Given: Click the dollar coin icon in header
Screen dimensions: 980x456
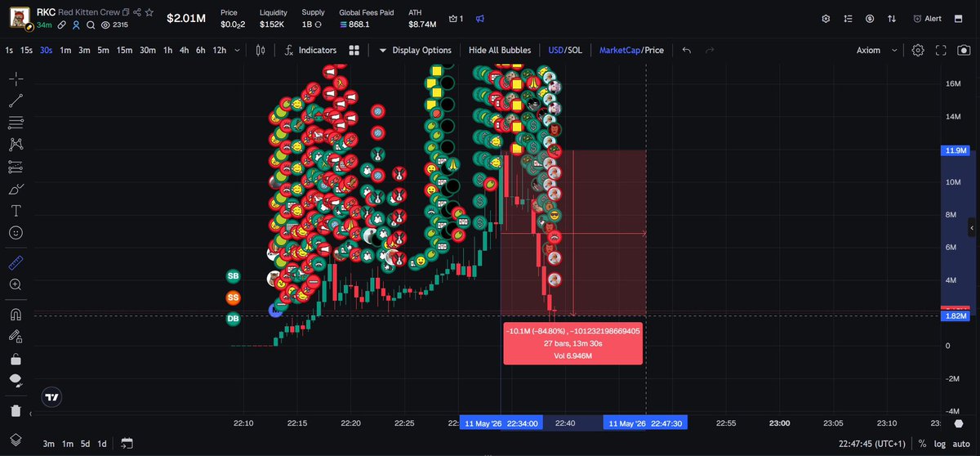Looking at the screenshot, I should pyautogui.click(x=870, y=18).
